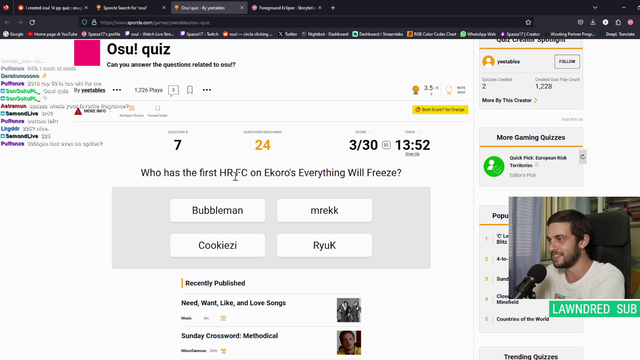Close the Osu! quiz browser tab

click(x=242, y=8)
